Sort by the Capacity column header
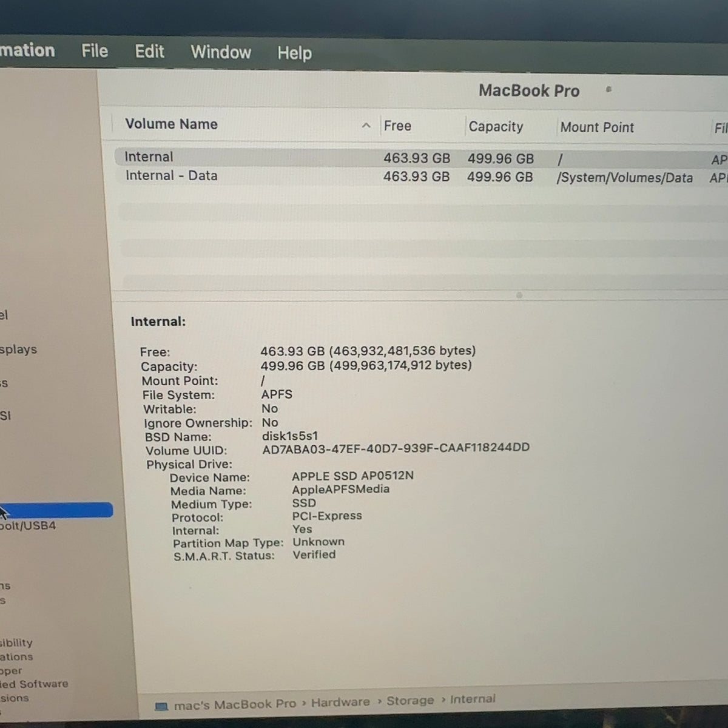The image size is (728, 728). coord(496,126)
